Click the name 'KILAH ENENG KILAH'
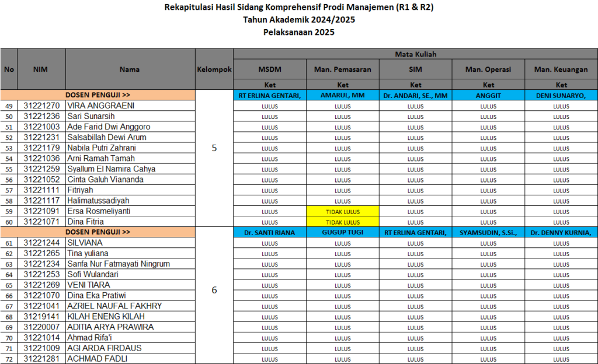Screen dimensions: 598x364 [x=106, y=316]
